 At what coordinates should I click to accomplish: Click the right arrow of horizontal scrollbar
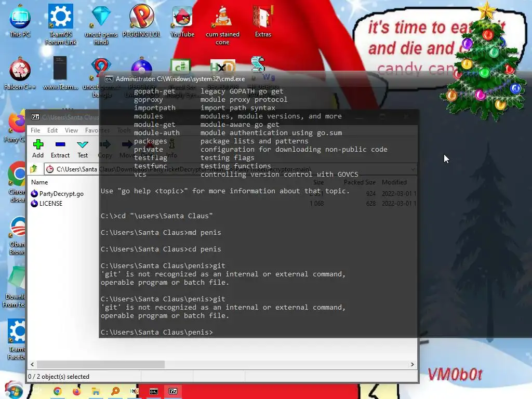pyautogui.click(x=412, y=364)
